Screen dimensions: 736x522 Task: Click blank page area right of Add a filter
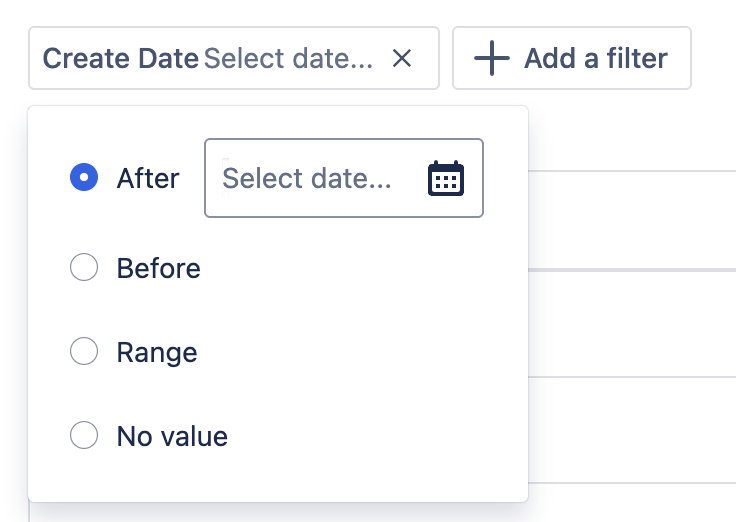click(714, 59)
